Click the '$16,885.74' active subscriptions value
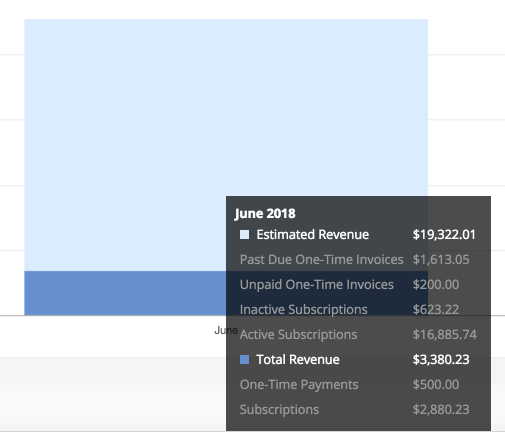The width and height of the screenshot is (505, 432). tap(445, 335)
